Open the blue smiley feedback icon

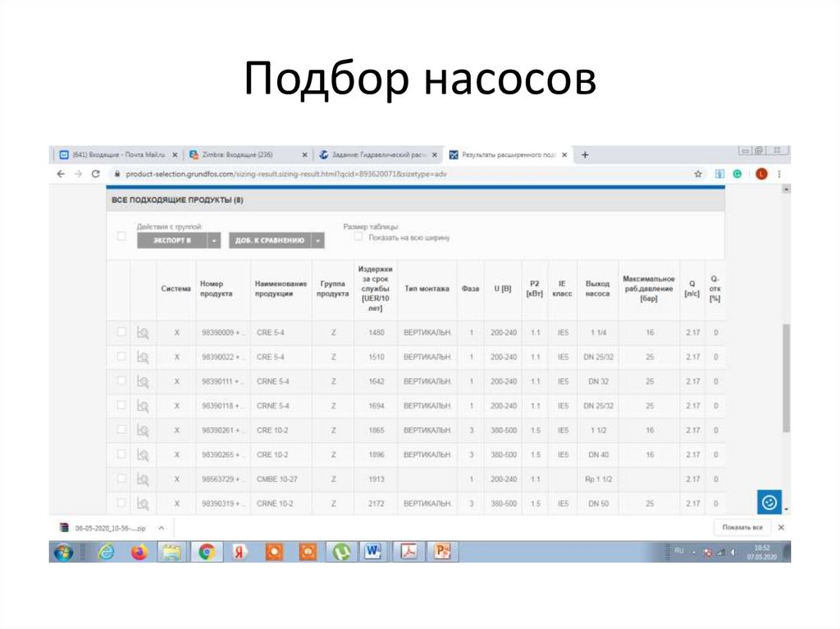point(769,500)
